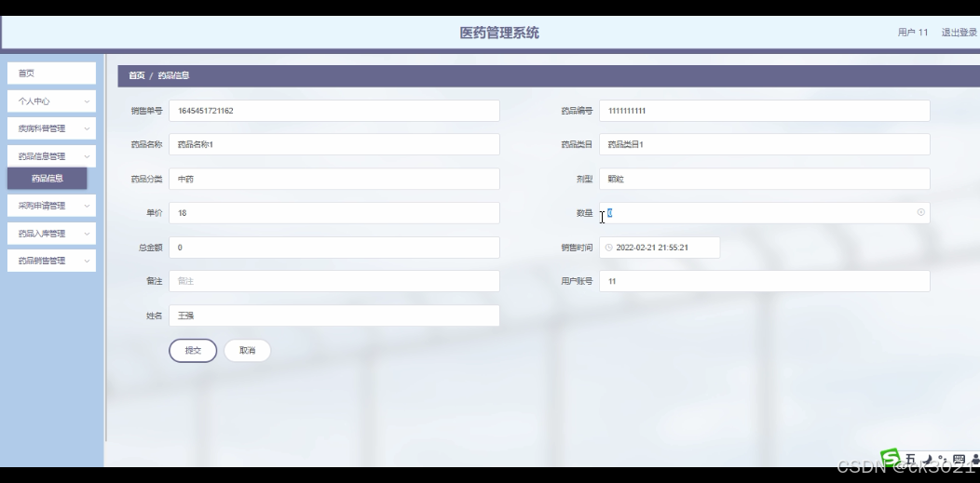Screen dimensions: 980x483
Task: Select the 药品分类 field showing 中药
Action: (x=334, y=179)
